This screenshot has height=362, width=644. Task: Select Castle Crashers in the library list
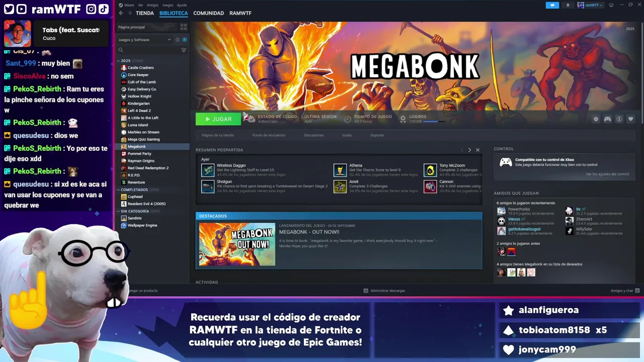[140, 68]
